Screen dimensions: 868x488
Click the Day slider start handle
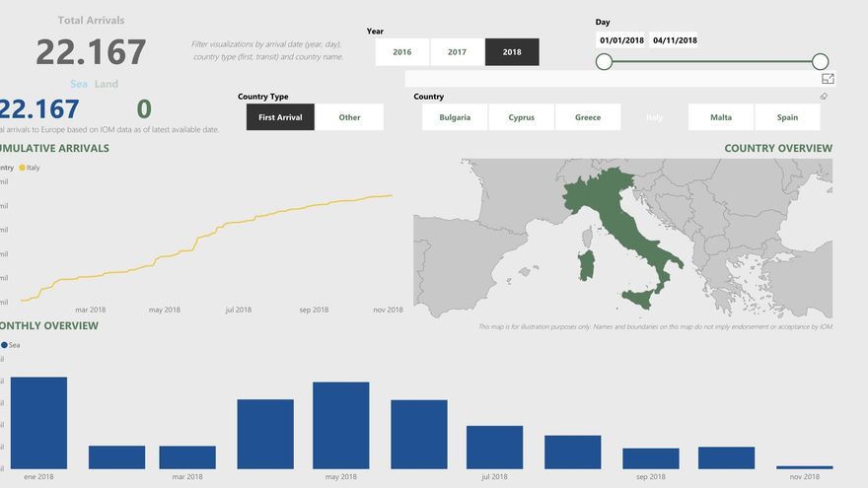pyautogui.click(x=605, y=62)
